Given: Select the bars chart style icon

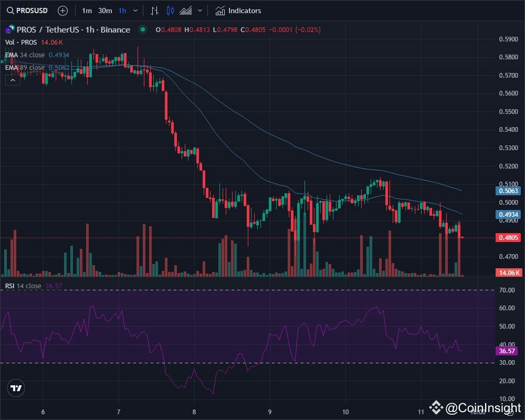Looking at the screenshot, I should 155,10.
